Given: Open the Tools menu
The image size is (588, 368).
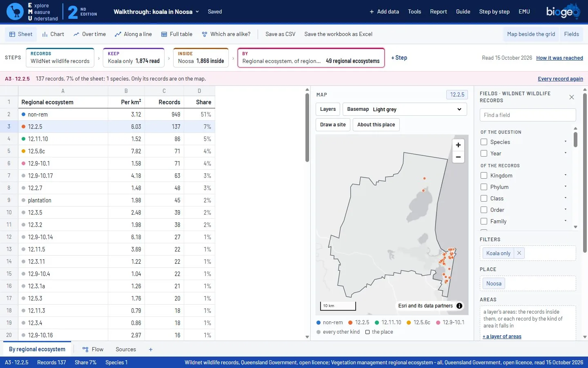Looking at the screenshot, I should 414,11.
